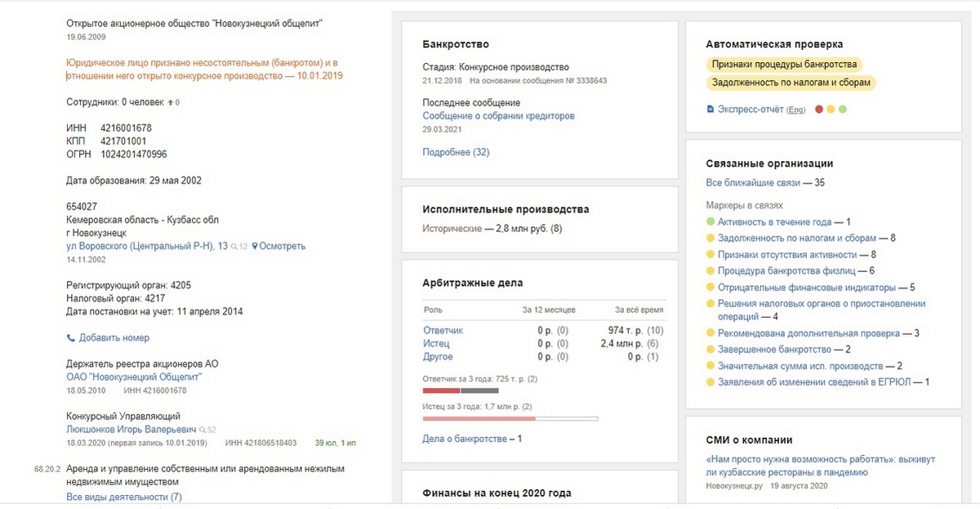Click the magnifier icon after the Воровского address
980x509 pixels.
pos(234,246)
